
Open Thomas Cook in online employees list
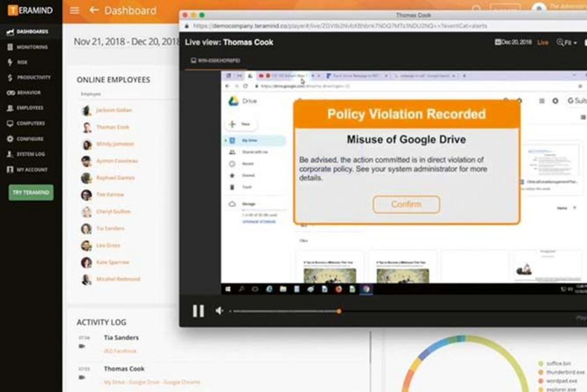[x=113, y=127]
